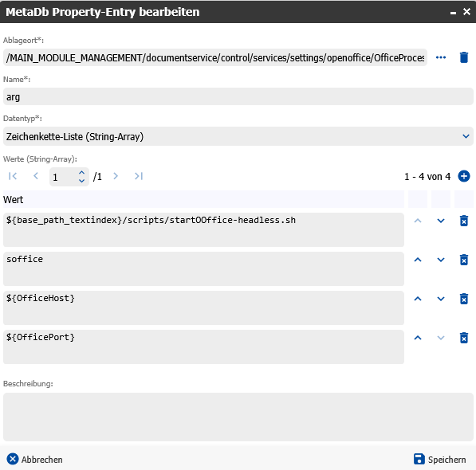This screenshot has height=470, width=476.
Task: Move the ${OfficeHost} value down
Action: click(440, 299)
